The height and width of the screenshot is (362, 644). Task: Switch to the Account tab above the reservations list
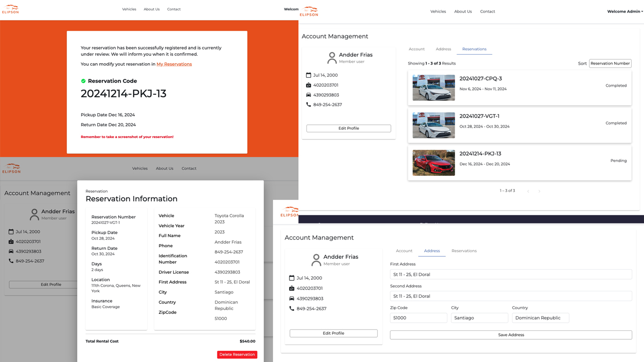[x=417, y=49]
